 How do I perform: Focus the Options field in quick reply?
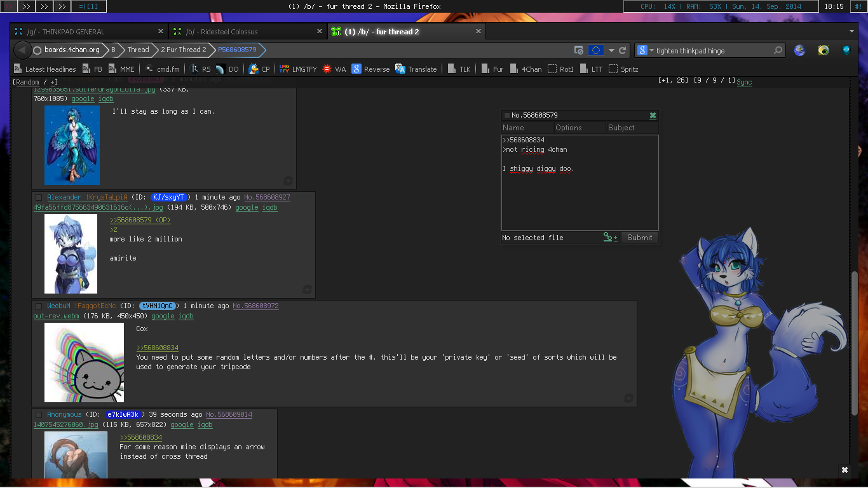pos(580,128)
